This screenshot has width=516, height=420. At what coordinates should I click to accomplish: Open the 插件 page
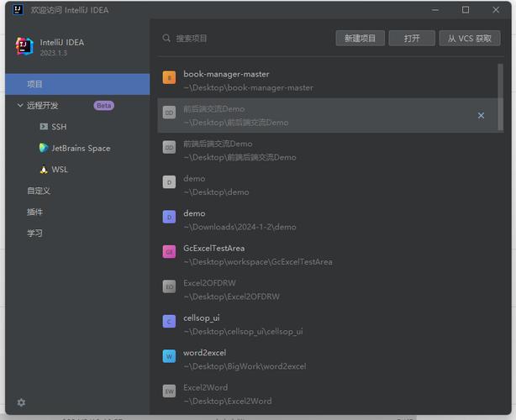click(x=35, y=213)
